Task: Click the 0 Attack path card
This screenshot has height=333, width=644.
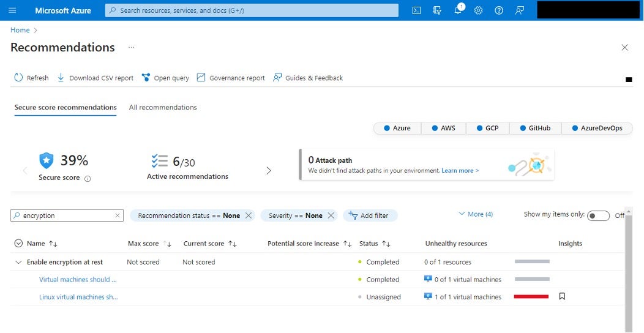Action: [x=427, y=165]
